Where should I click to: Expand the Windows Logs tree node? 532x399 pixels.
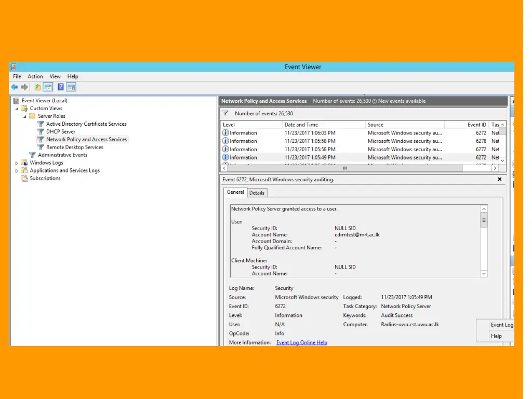17,163
